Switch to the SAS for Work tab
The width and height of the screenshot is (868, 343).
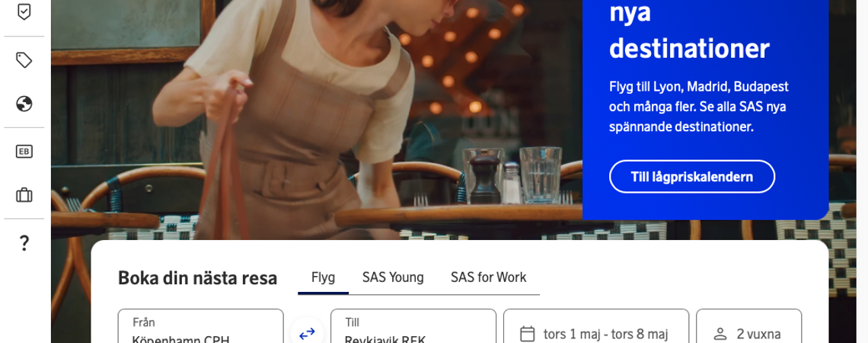488,277
